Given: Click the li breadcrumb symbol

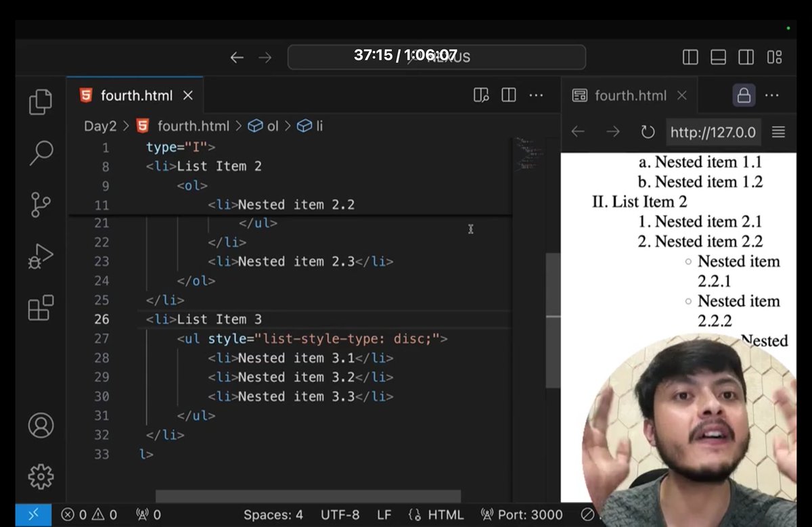Looking at the screenshot, I should click(x=310, y=126).
